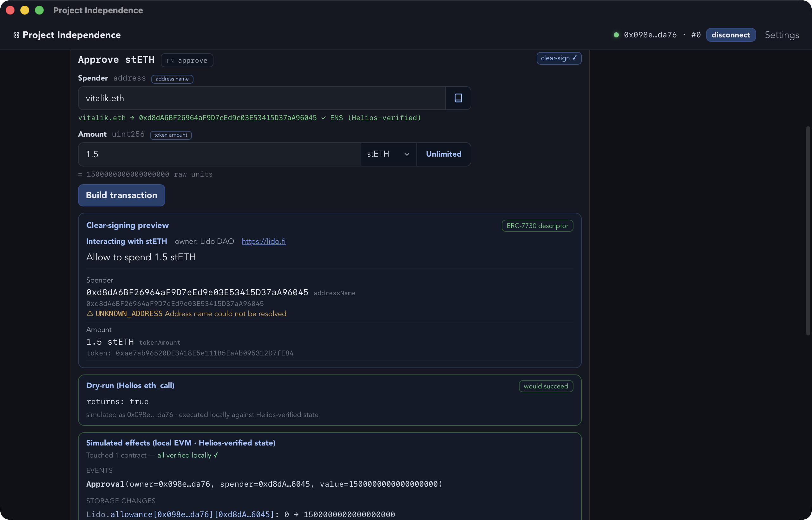Click the wallet address 0x098e…da76 in header
The width and height of the screenshot is (812, 520).
click(650, 35)
